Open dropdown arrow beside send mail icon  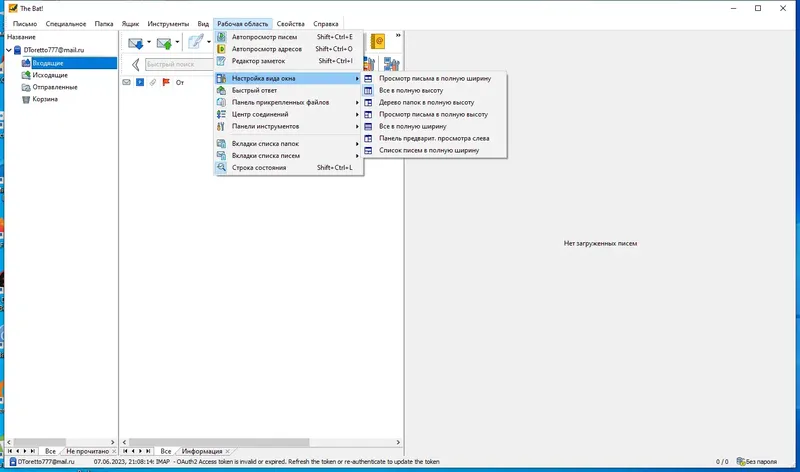coord(177,42)
